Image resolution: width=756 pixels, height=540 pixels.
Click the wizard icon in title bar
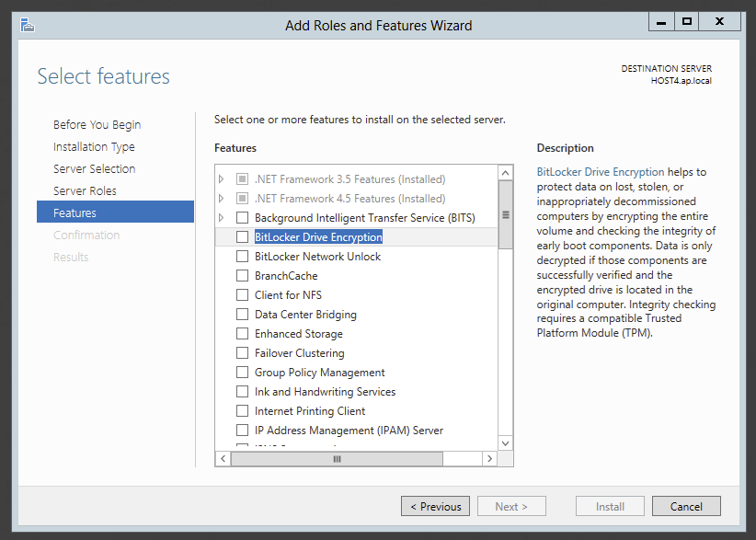[x=29, y=25]
